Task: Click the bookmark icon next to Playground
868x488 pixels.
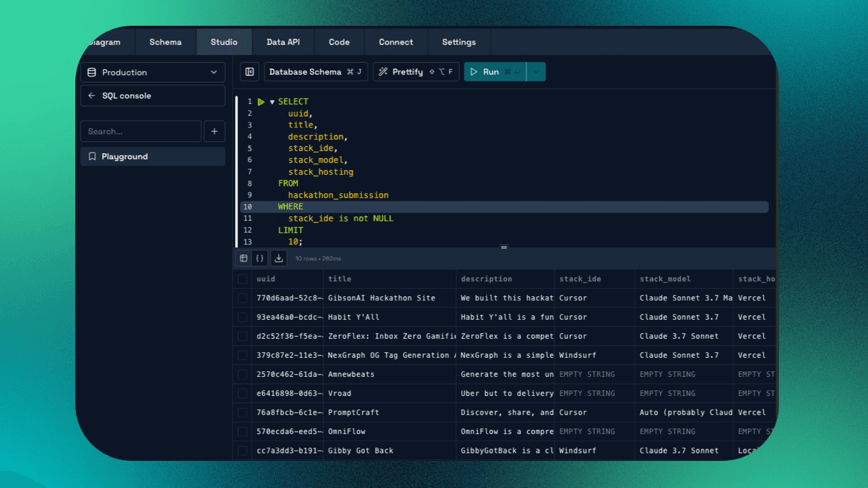Action: (x=92, y=157)
